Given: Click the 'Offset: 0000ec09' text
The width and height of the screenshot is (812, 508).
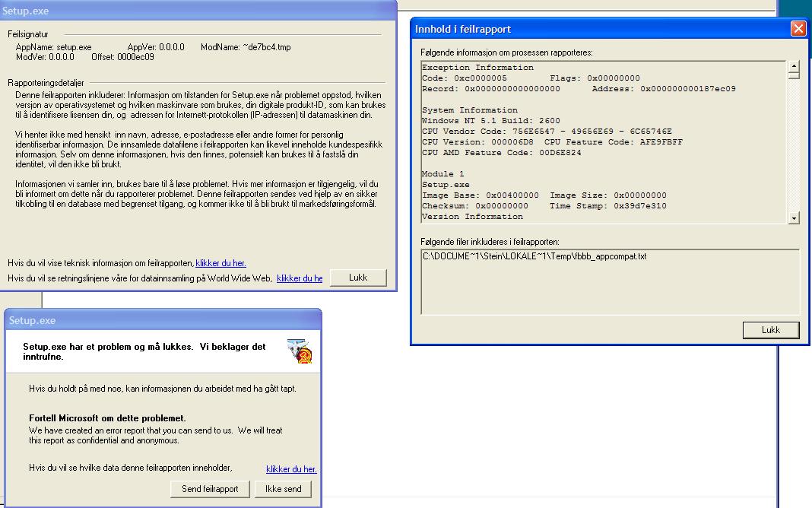Looking at the screenshot, I should (122, 57).
